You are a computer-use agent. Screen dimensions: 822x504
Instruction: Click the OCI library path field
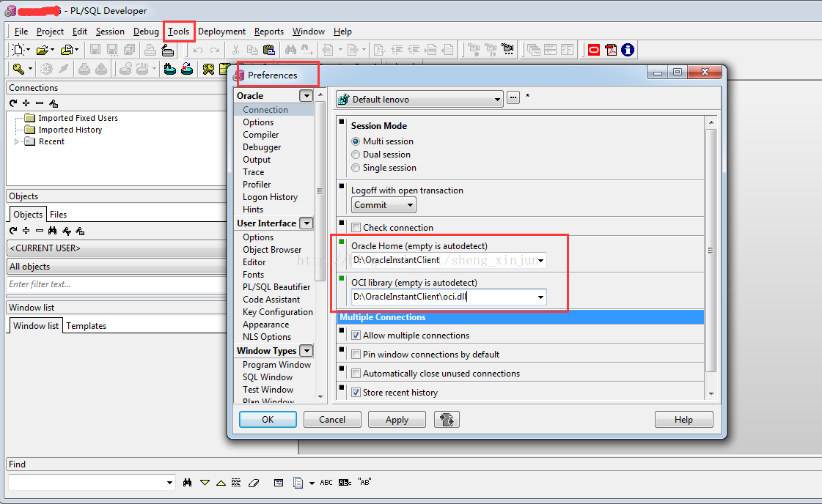coord(442,297)
